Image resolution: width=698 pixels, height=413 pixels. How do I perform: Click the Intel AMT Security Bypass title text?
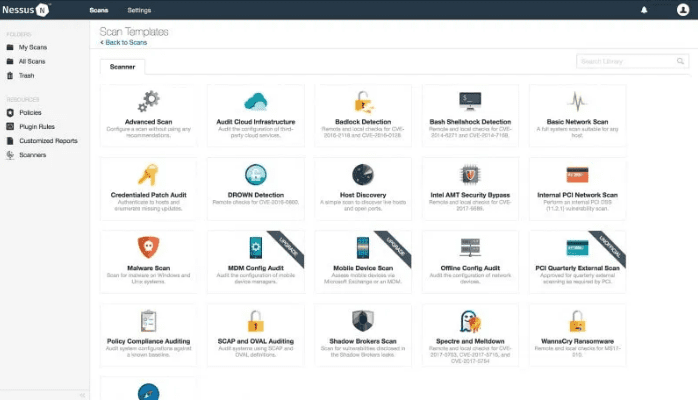coord(470,195)
